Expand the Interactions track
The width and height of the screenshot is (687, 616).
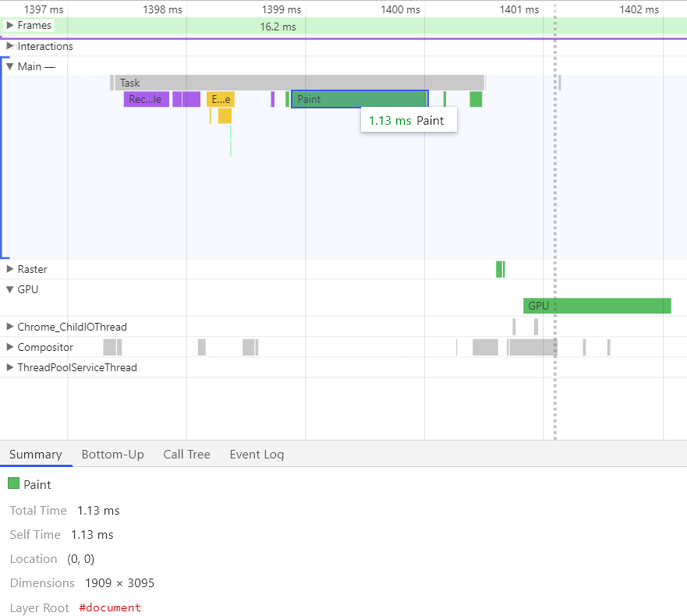pyautogui.click(x=9, y=46)
